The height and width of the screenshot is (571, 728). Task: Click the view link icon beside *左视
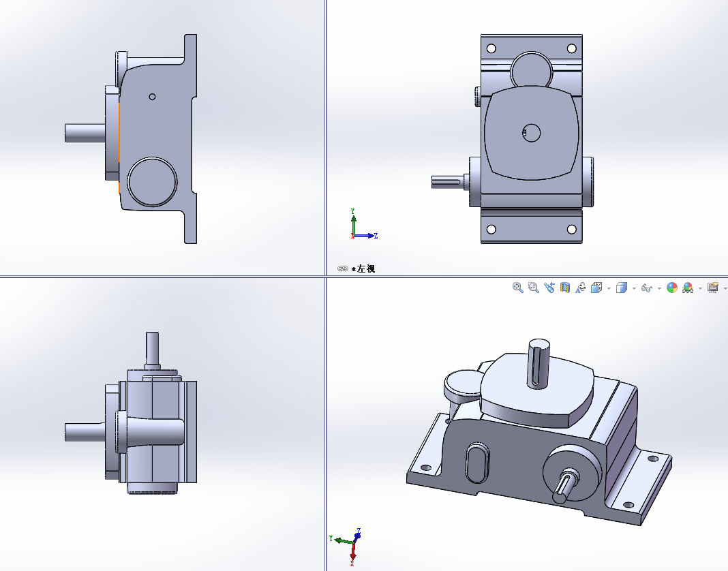(x=343, y=268)
